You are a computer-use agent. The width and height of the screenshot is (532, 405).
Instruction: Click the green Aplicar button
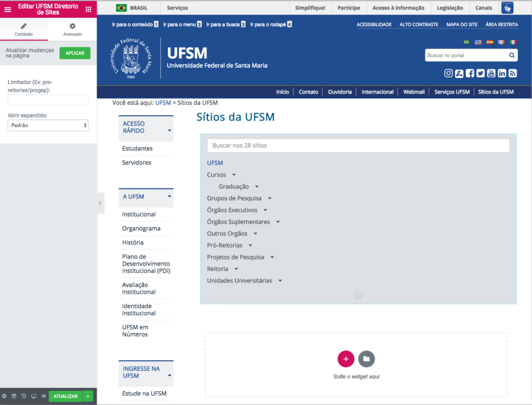pyautogui.click(x=75, y=53)
